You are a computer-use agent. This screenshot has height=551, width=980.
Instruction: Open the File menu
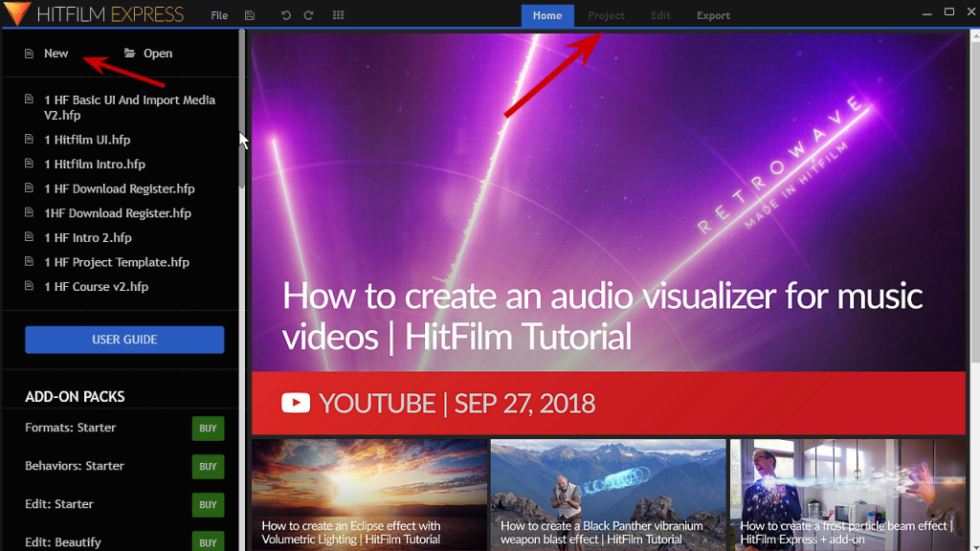(x=219, y=15)
